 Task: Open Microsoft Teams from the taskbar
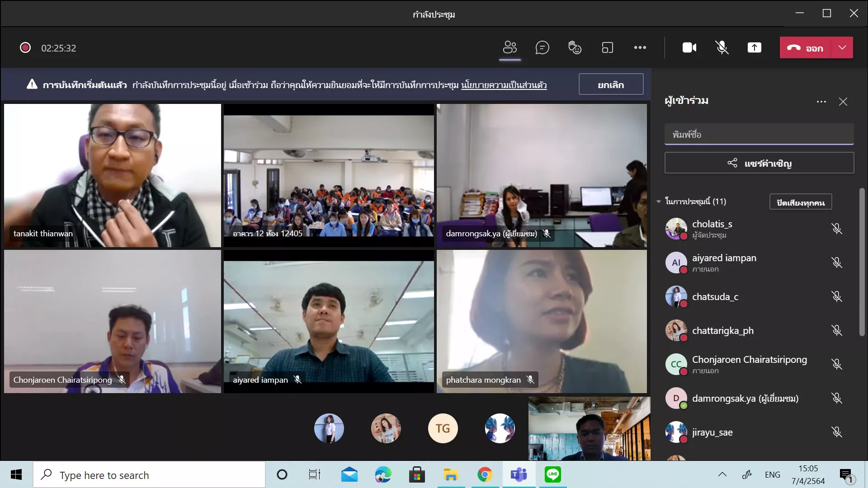519,474
